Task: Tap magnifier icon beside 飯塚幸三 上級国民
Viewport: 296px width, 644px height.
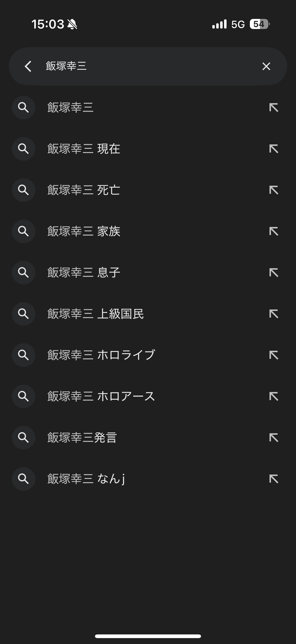Action: click(x=24, y=314)
